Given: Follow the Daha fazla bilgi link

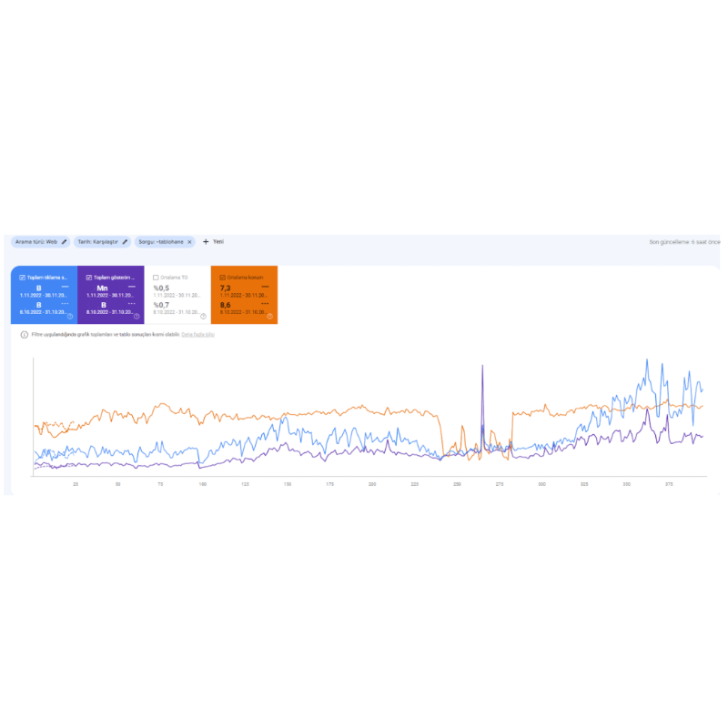Looking at the screenshot, I should [197, 335].
